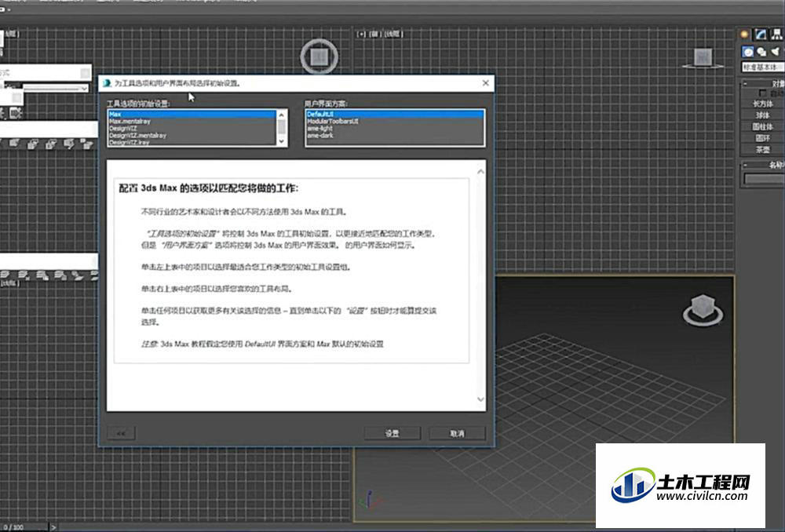Viewport: 785px width, 532px height.
Task: Select ame-light interface scheme
Action: (395, 128)
